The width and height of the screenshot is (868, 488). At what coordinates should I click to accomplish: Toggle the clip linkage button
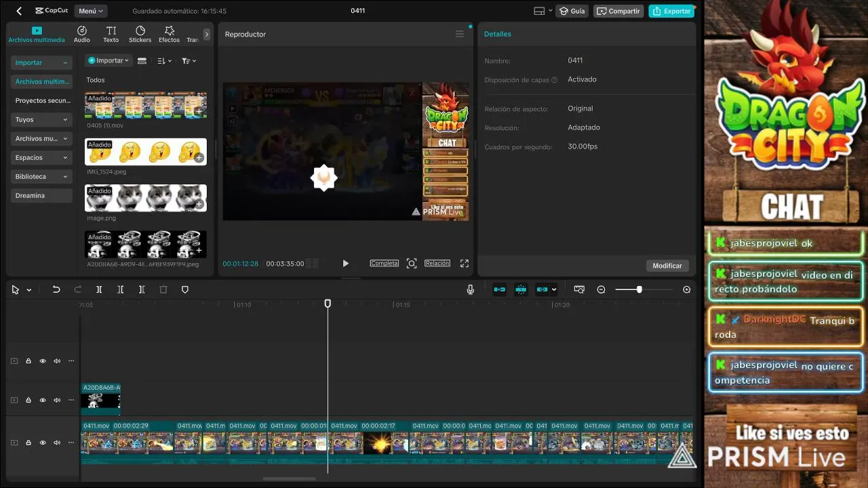click(542, 289)
